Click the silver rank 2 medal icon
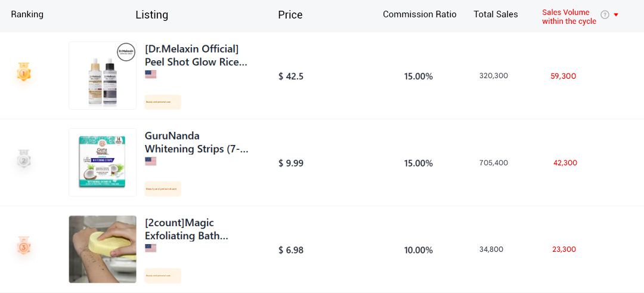This screenshot has height=293, width=644. [23, 159]
